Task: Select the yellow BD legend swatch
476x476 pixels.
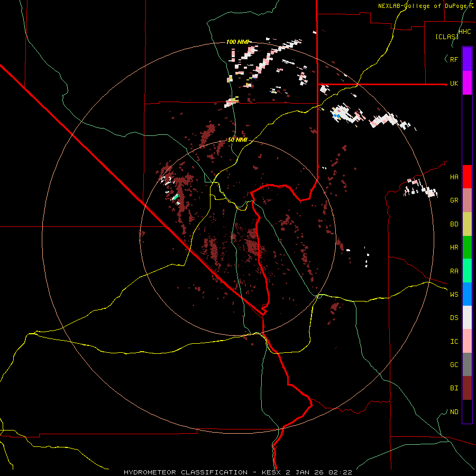Action: [x=467, y=224]
